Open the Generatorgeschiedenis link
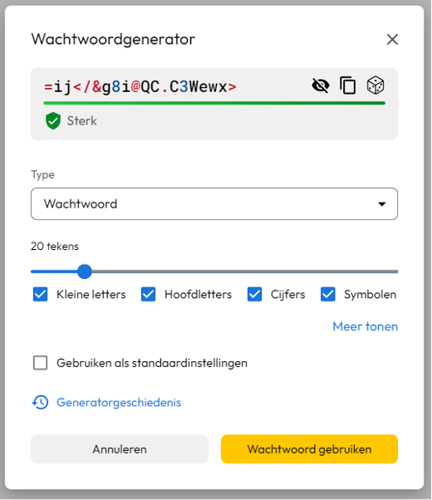Screen dimensions: 432x500 coord(119,402)
